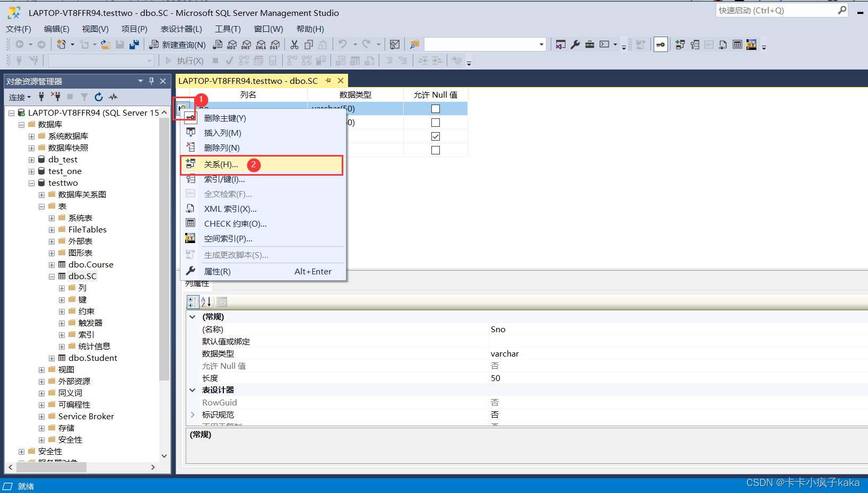The image size is (868, 493).
Task: Click the Find in Files icon
Action: [414, 45]
